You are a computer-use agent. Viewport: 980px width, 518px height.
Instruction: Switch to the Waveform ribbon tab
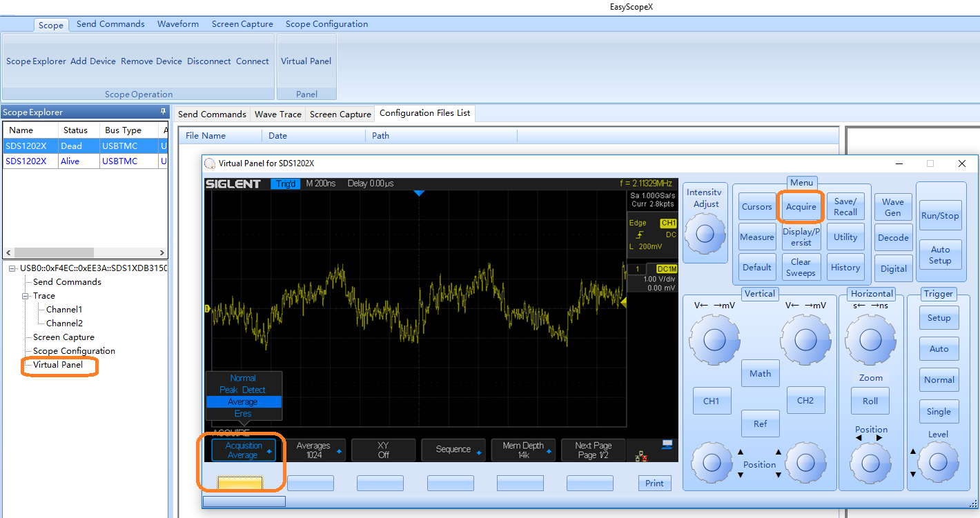click(177, 24)
